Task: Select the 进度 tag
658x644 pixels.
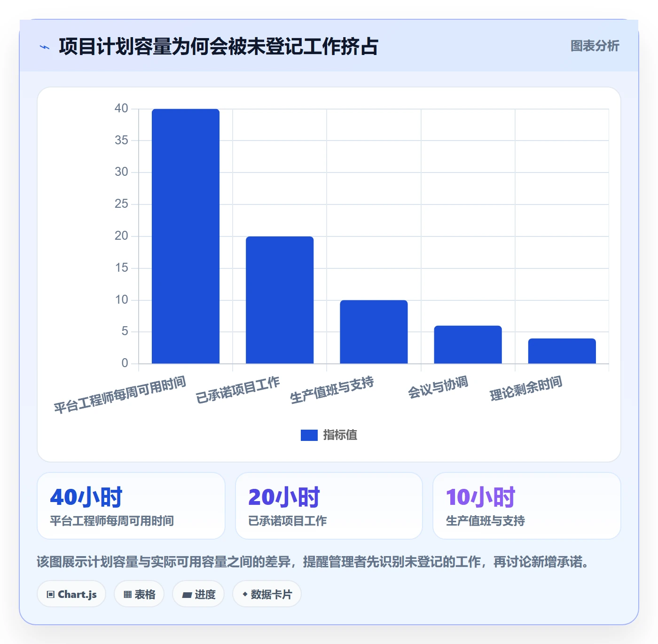Action: [198, 594]
